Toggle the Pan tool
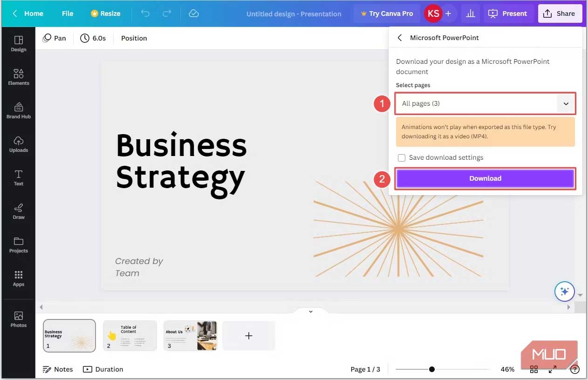 point(55,38)
